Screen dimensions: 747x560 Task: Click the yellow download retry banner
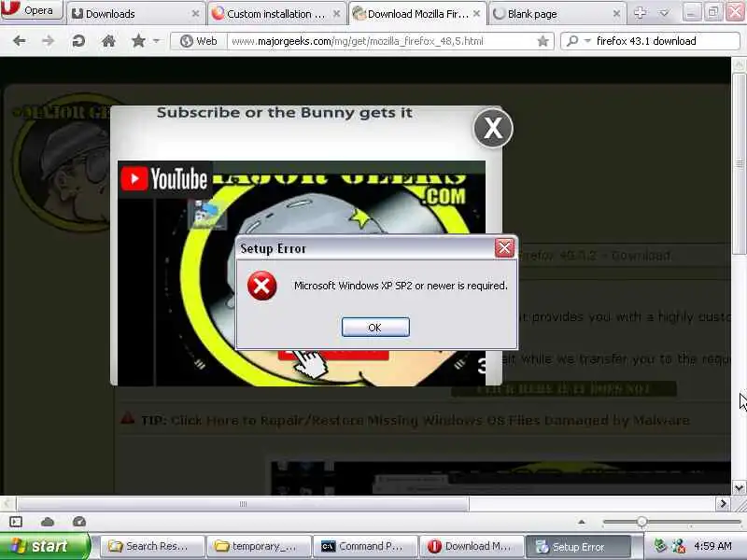[x=564, y=389]
